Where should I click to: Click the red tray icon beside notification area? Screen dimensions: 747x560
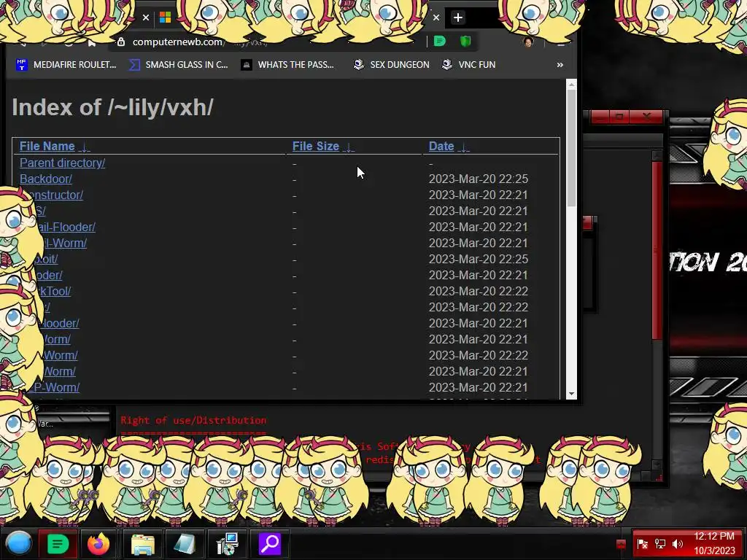pos(620,544)
